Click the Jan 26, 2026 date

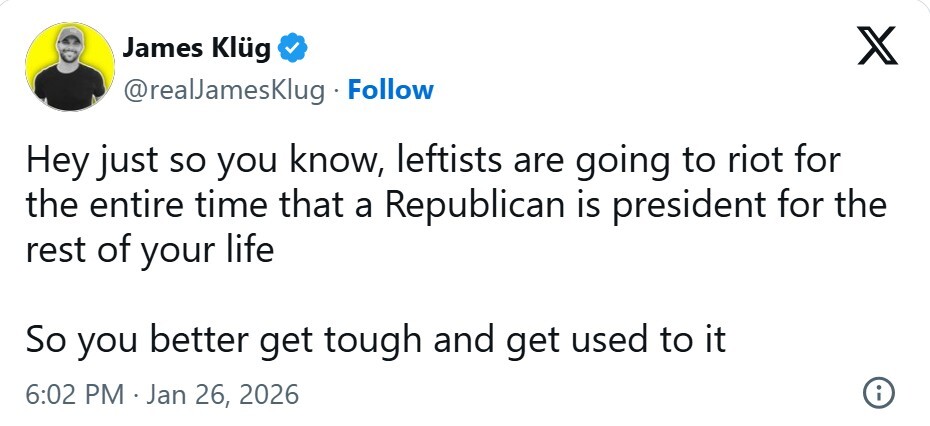(x=222, y=394)
